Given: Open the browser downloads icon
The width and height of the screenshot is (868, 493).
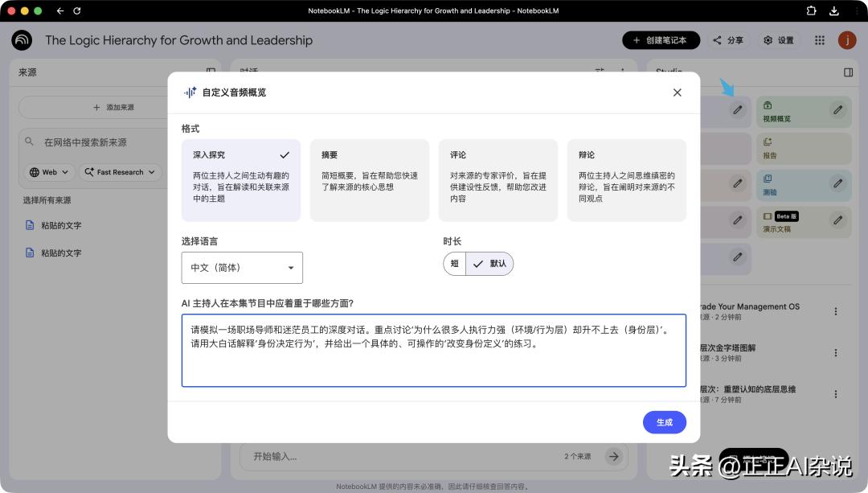Looking at the screenshot, I should (x=834, y=11).
